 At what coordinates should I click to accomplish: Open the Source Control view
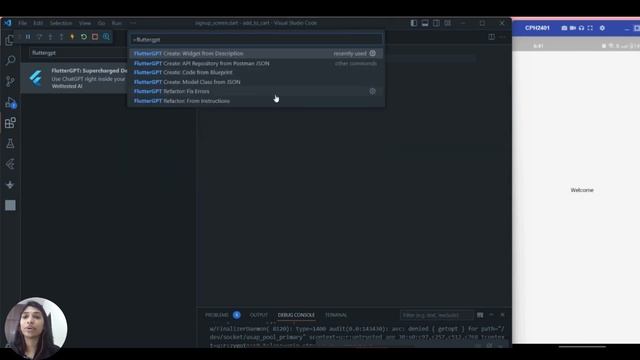[10, 81]
